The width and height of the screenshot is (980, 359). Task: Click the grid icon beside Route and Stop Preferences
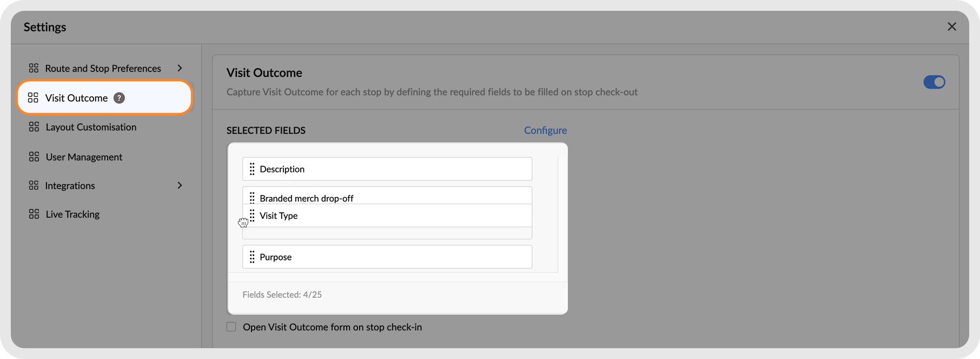pos(34,68)
